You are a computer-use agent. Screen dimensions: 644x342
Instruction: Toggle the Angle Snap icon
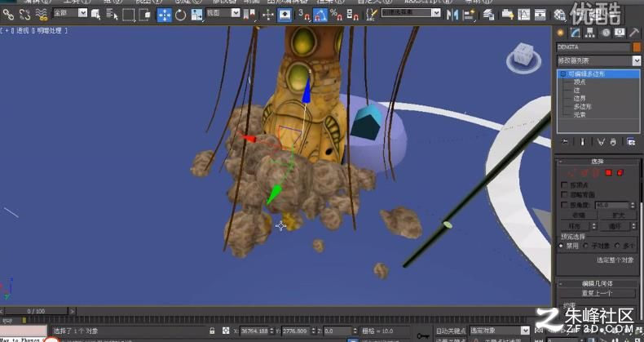pyautogui.click(x=320, y=15)
